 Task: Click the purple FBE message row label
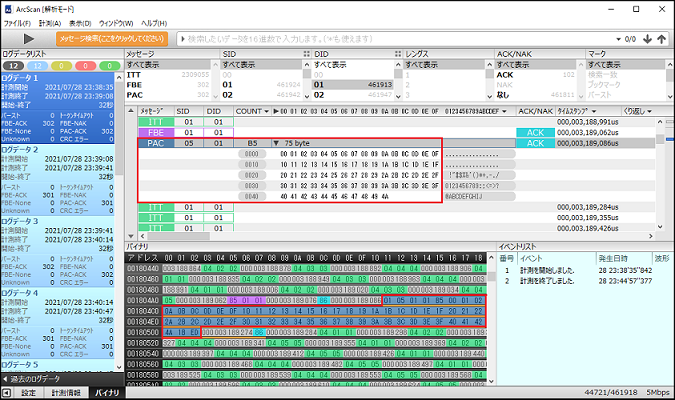[x=156, y=133]
